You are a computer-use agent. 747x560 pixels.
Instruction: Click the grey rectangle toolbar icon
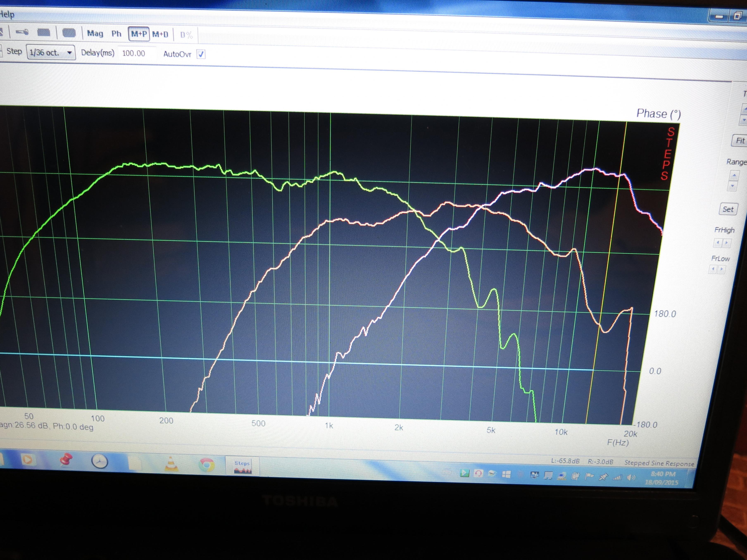(44, 33)
